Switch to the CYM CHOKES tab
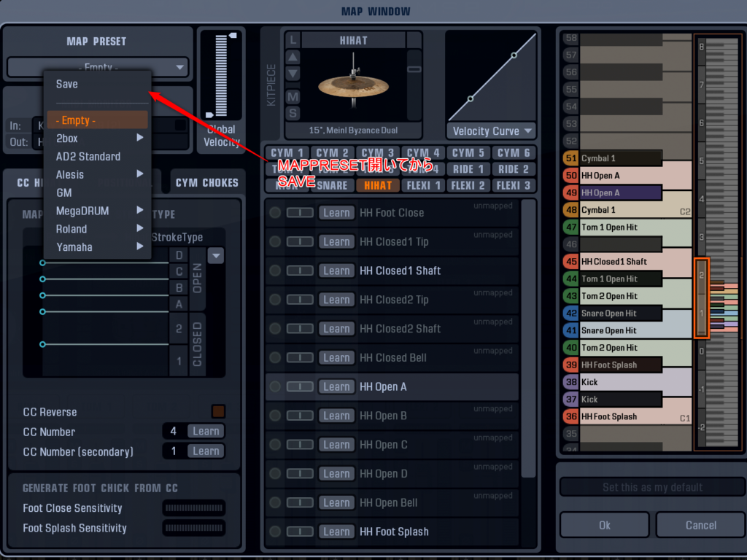747x560 pixels. pyautogui.click(x=206, y=183)
